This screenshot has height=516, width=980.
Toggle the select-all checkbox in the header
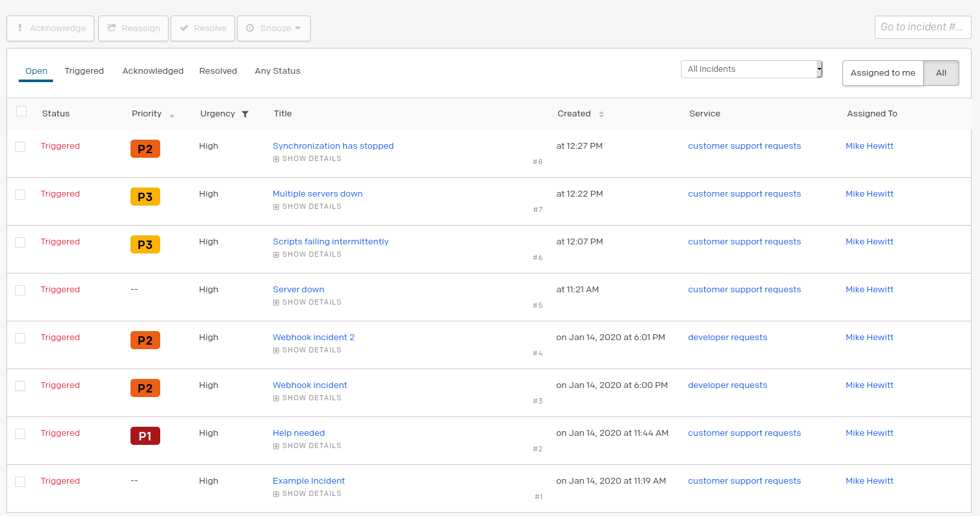(21, 111)
